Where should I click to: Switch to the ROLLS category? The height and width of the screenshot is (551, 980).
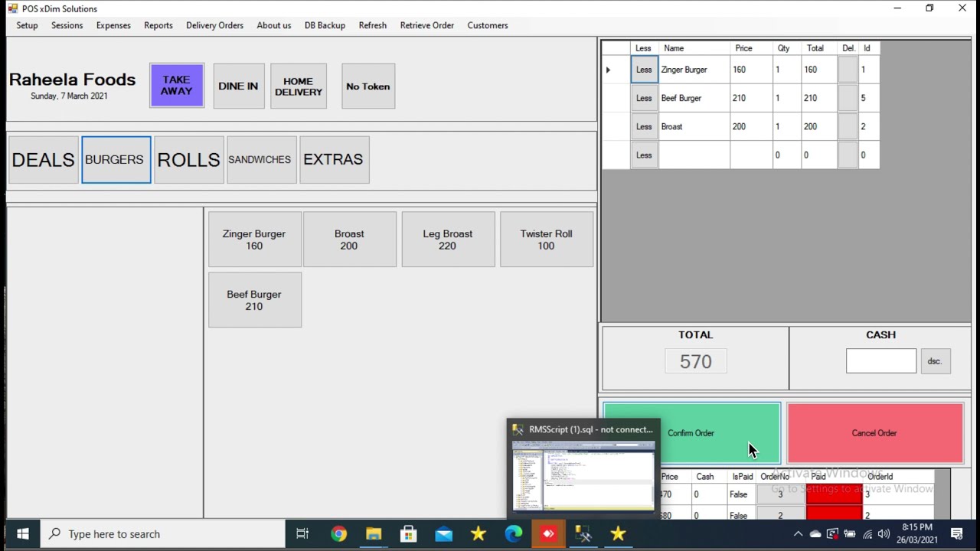tap(189, 160)
